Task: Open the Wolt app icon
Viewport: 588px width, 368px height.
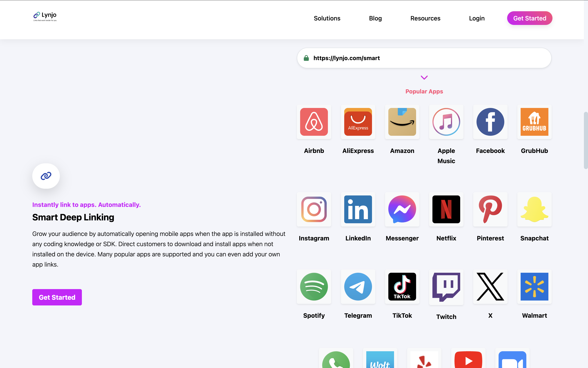Action: [380, 360]
